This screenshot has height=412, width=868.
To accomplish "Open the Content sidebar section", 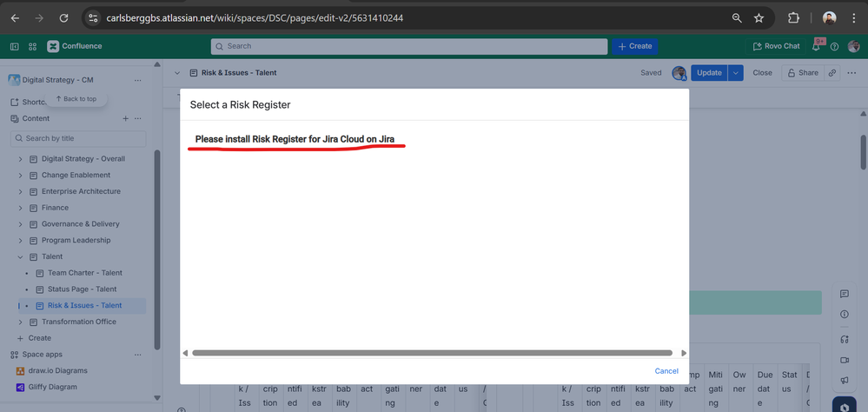I will 36,118.
